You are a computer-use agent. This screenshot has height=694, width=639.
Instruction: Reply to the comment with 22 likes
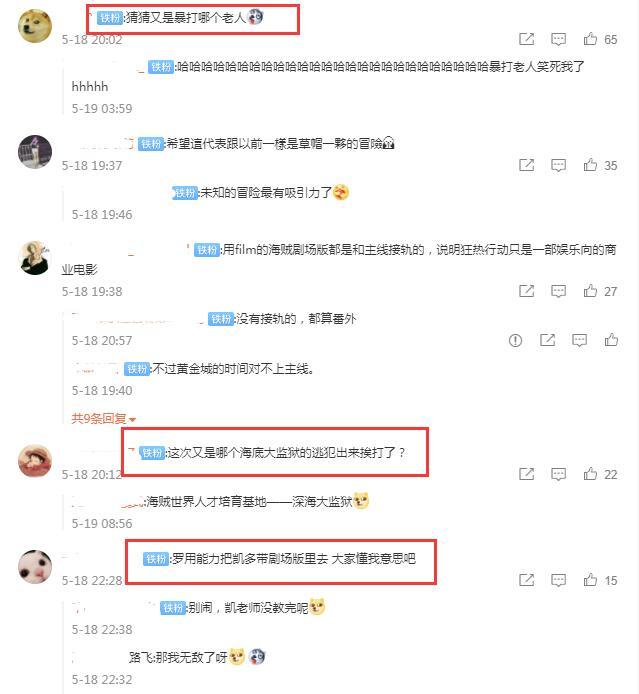pos(558,474)
